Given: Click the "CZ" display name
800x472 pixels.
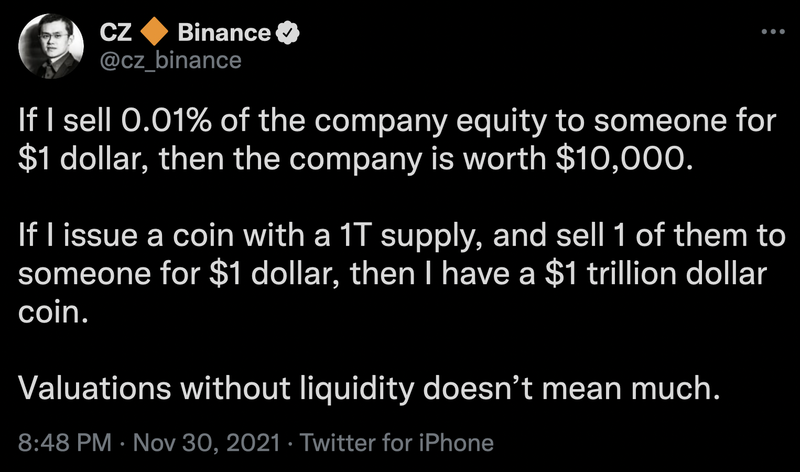Looking at the screenshot, I should (116, 32).
